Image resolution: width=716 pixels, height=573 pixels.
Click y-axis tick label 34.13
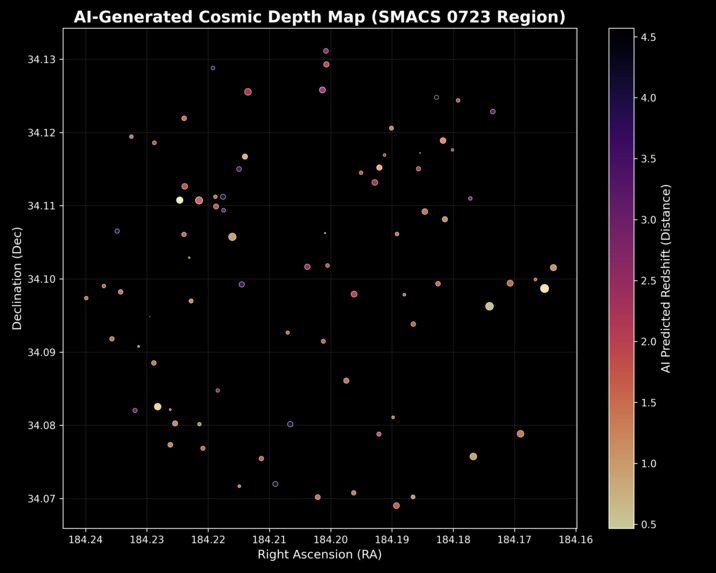(42, 59)
